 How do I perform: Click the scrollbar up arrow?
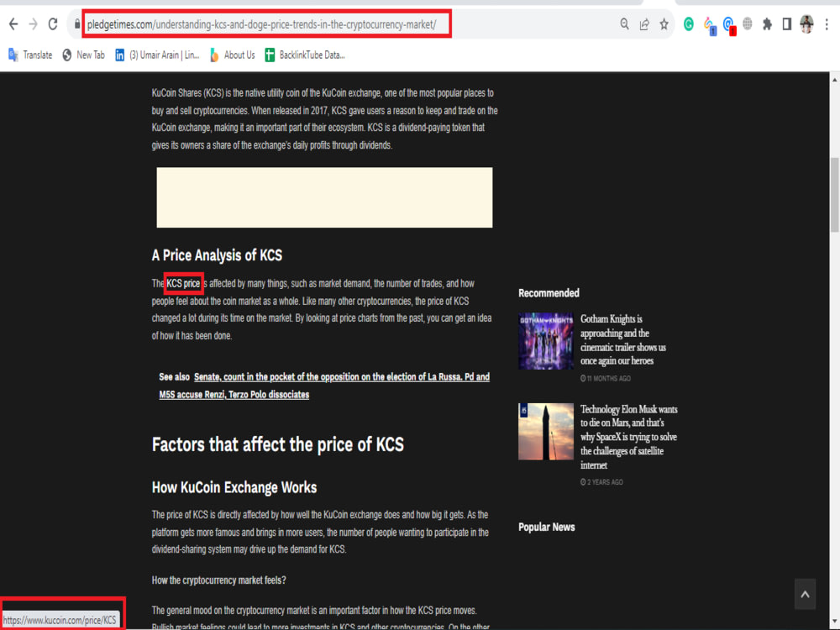click(835, 79)
